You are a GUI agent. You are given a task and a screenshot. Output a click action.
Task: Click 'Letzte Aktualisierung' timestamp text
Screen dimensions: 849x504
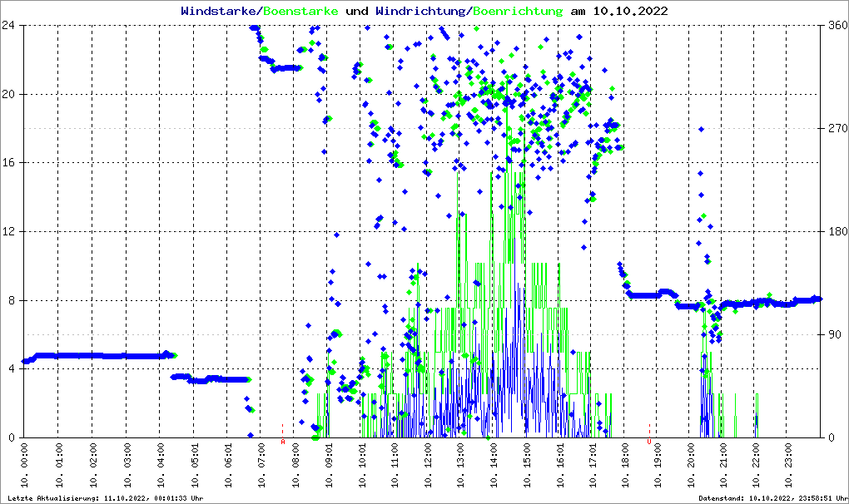pyautogui.click(x=106, y=498)
